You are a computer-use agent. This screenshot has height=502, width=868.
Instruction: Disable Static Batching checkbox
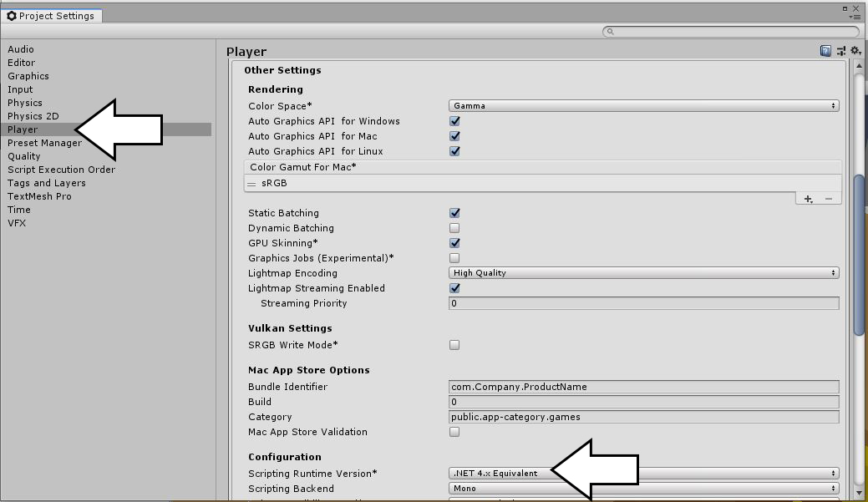(x=454, y=213)
